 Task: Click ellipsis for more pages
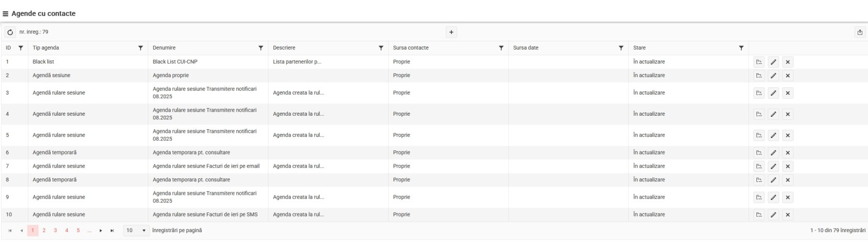tap(89, 231)
